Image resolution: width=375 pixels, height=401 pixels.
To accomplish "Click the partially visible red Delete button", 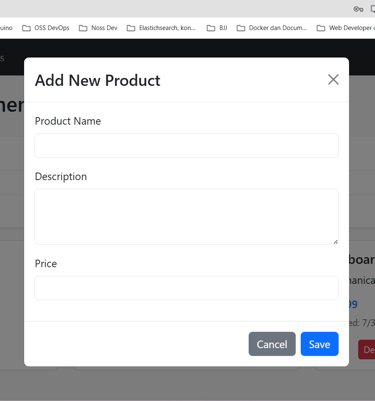I will (x=367, y=350).
